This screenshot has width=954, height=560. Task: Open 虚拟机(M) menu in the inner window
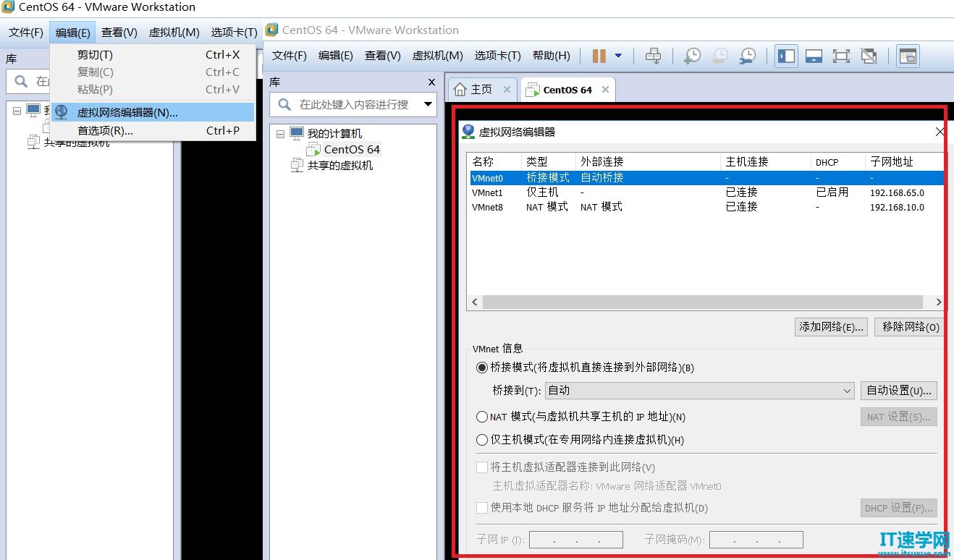click(437, 56)
